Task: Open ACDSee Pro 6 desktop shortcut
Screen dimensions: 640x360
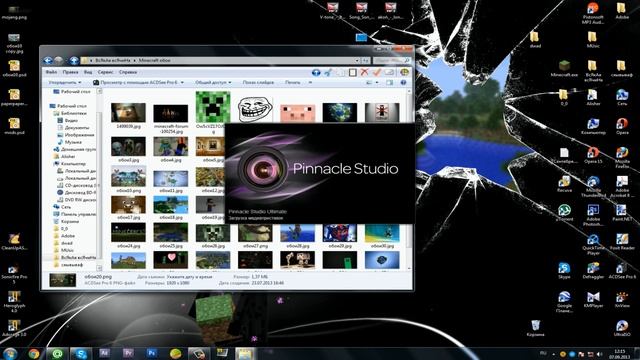Action: pyautogui.click(x=622, y=271)
